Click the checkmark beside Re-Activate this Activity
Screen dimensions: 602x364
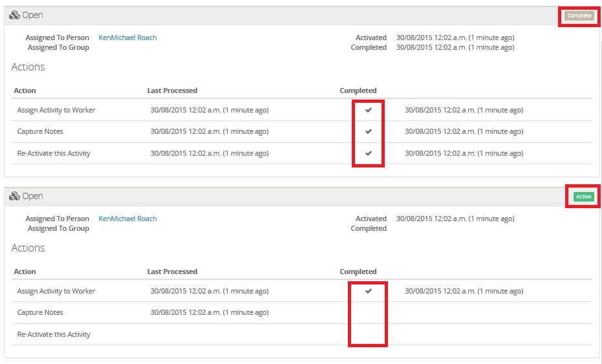tap(369, 154)
